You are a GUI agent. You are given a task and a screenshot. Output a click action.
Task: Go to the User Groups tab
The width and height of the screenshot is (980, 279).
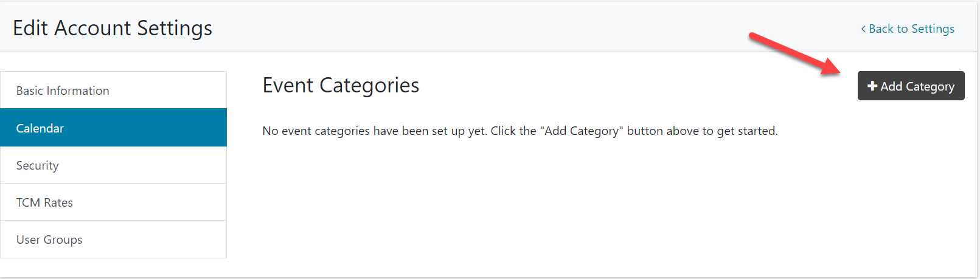(49, 239)
